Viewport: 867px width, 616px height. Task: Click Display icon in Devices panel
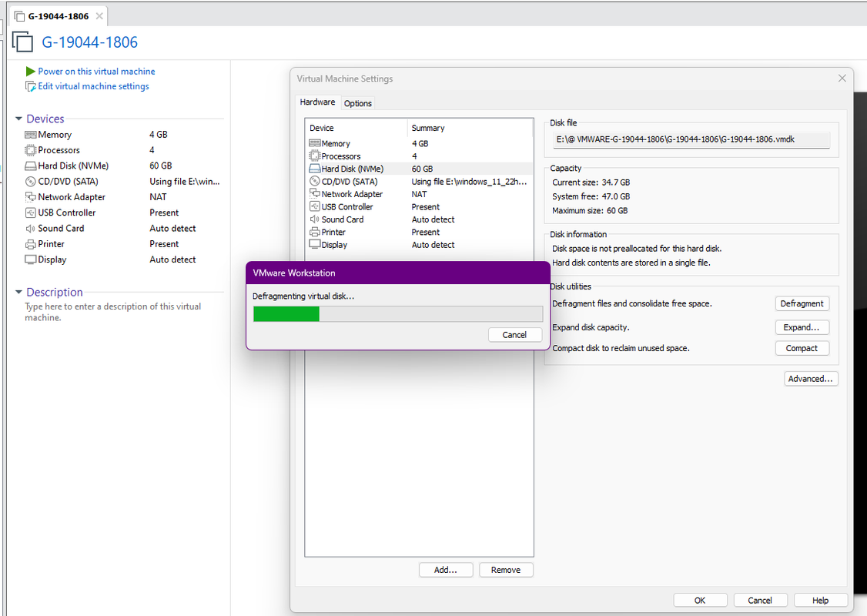[x=30, y=259]
